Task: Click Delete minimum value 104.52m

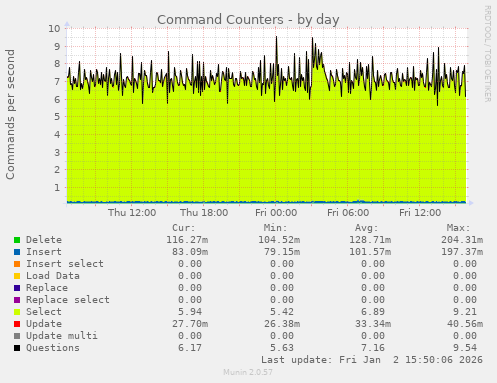Action: (x=279, y=240)
